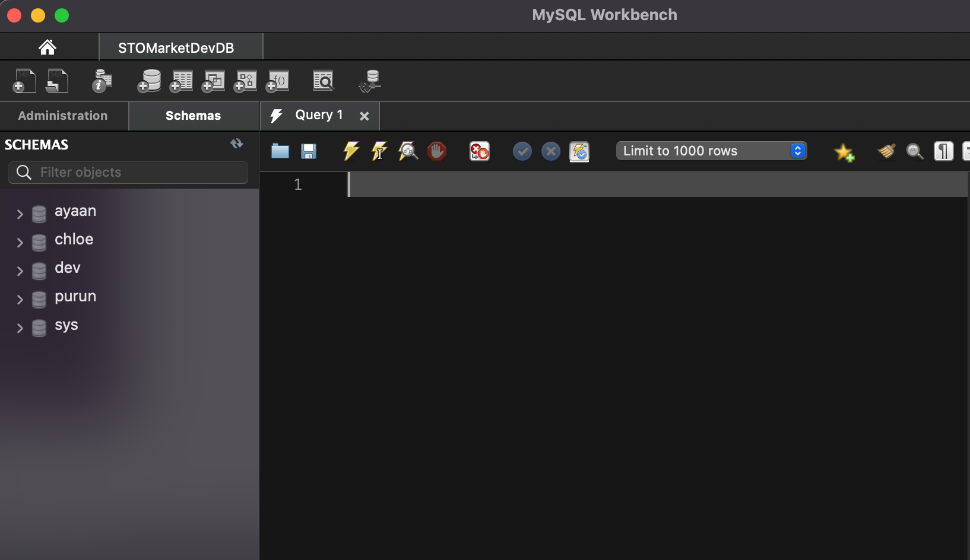The height and width of the screenshot is (560, 970).
Task: Create a new view icon
Action: [213, 81]
